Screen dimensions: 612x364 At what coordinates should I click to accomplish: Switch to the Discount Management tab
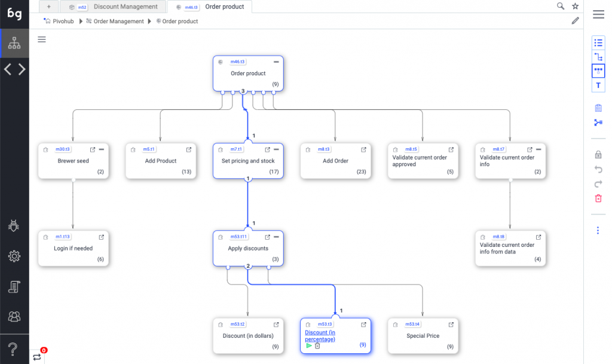point(126,7)
